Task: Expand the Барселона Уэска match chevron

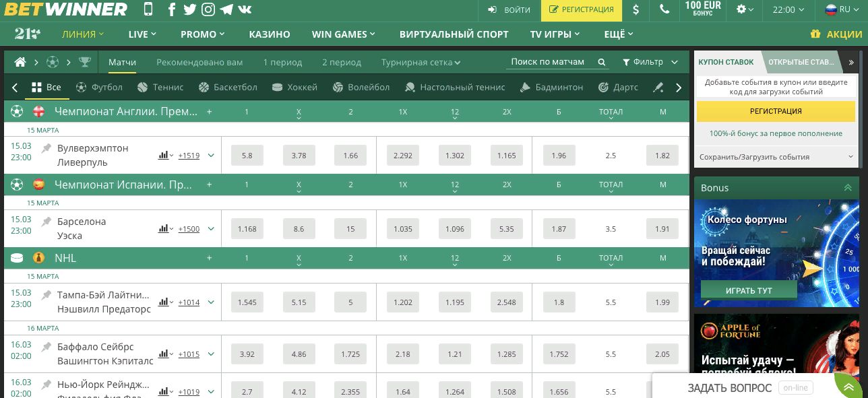Action: 211,229
